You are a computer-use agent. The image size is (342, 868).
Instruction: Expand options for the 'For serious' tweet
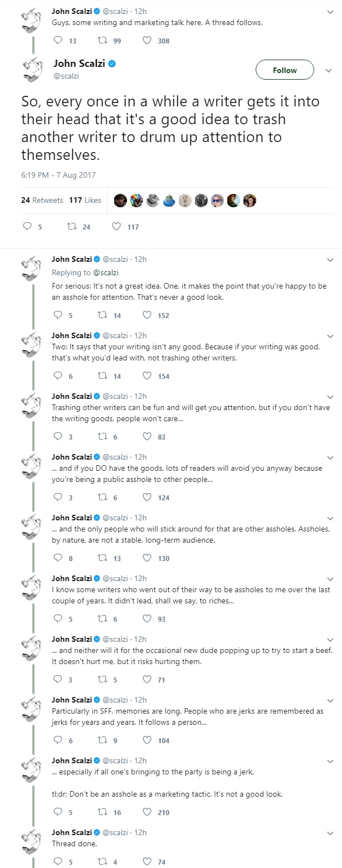(331, 260)
